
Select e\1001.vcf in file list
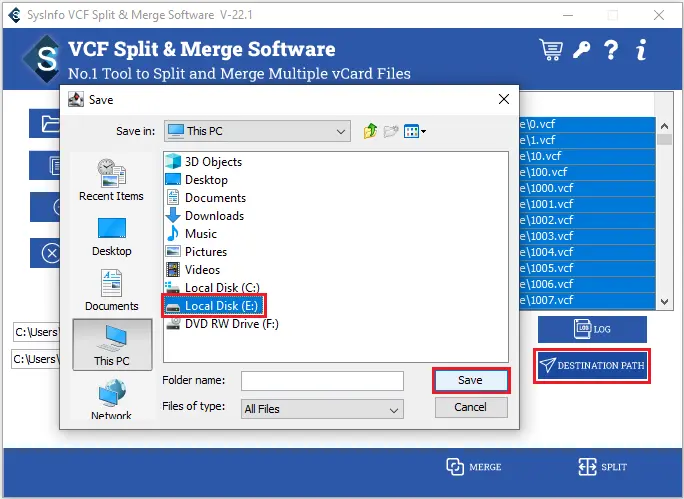tap(587, 204)
